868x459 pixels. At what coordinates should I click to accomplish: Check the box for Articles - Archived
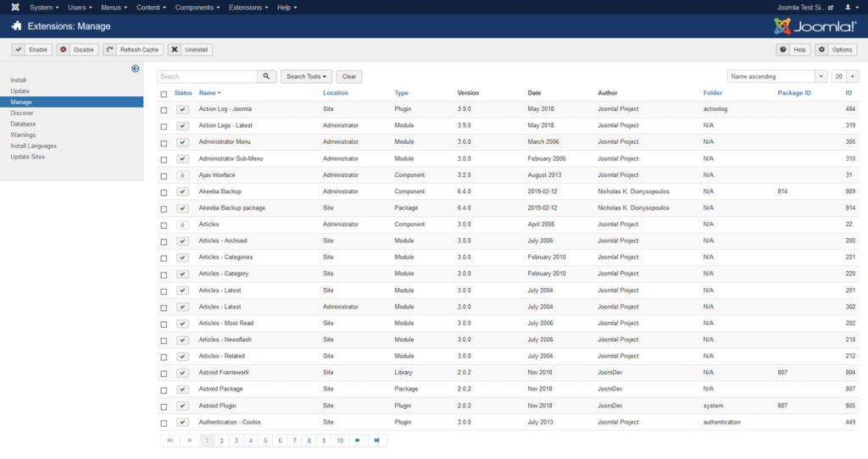(x=164, y=241)
